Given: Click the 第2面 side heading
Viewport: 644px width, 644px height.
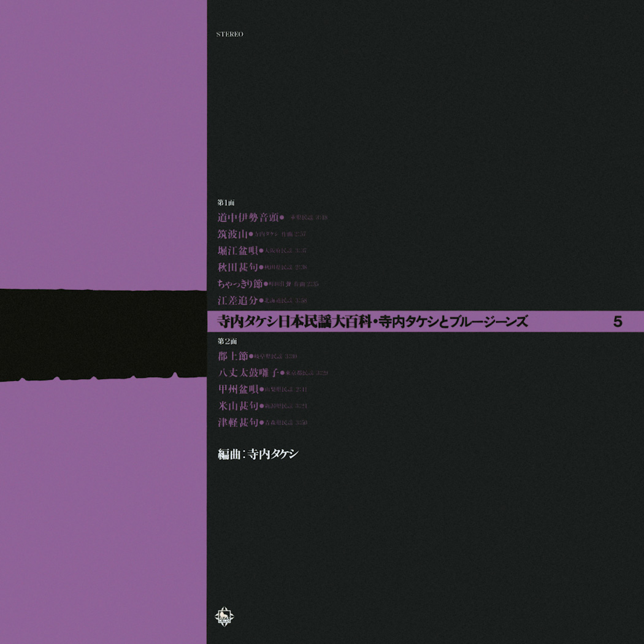Looking at the screenshot, I should (226, 340).
